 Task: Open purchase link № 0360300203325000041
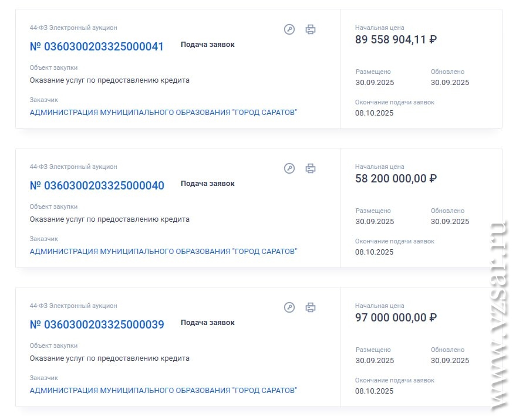coord(97,47)
